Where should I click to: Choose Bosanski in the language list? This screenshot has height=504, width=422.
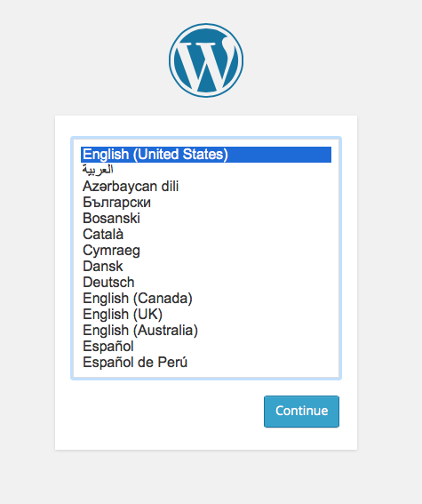tap(206, 219)
